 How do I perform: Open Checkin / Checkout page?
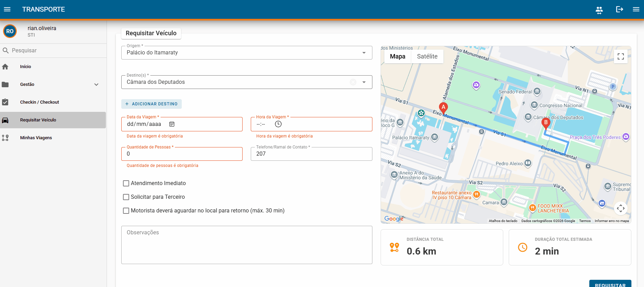[x=53, y=102]
